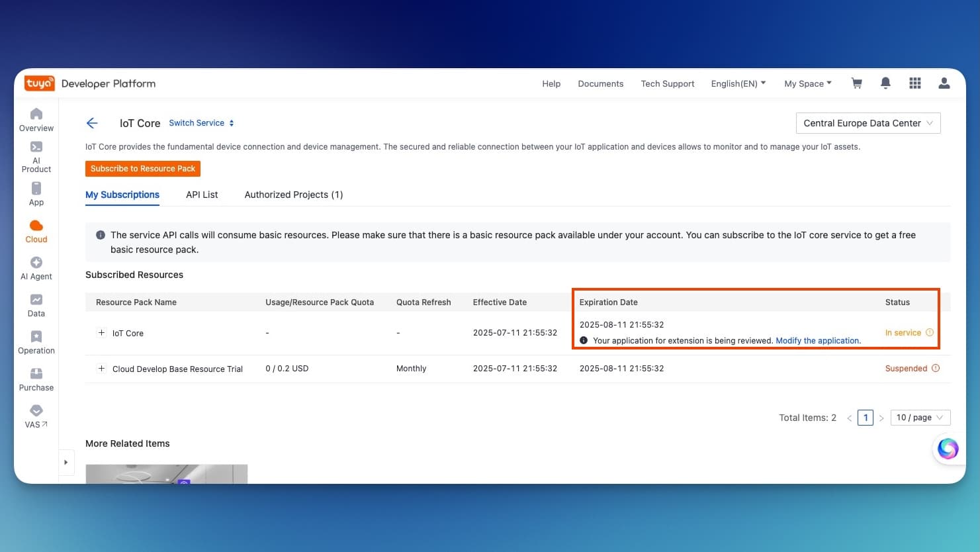980x552 pixels.
Task: Click Subscribe to Resource Pack button
Action: (143, 169)
